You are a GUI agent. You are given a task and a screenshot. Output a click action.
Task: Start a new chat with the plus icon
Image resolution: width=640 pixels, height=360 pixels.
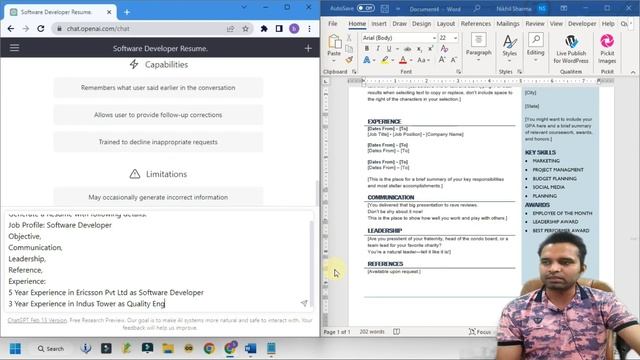(x=308, y=48)
